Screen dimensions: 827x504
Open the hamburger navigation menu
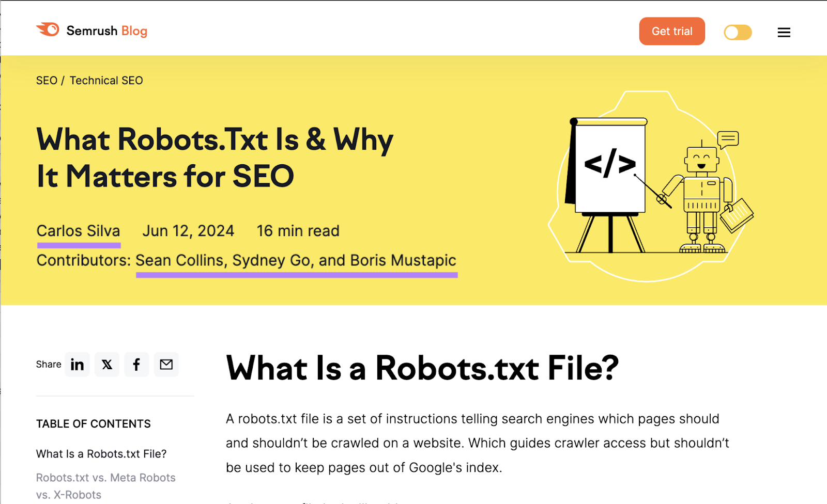784,32
